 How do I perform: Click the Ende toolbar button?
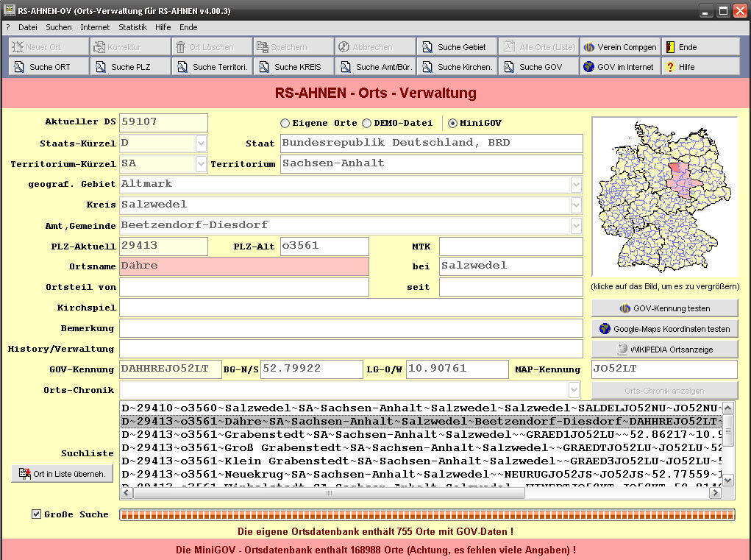click(701, 47)
